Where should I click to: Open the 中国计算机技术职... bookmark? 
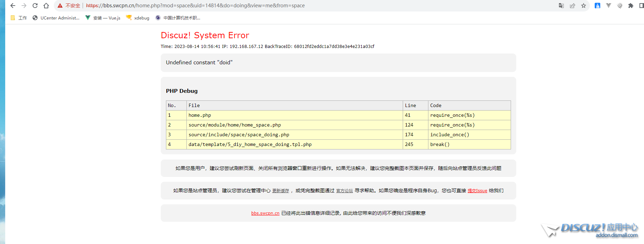(x=178, y=18)
